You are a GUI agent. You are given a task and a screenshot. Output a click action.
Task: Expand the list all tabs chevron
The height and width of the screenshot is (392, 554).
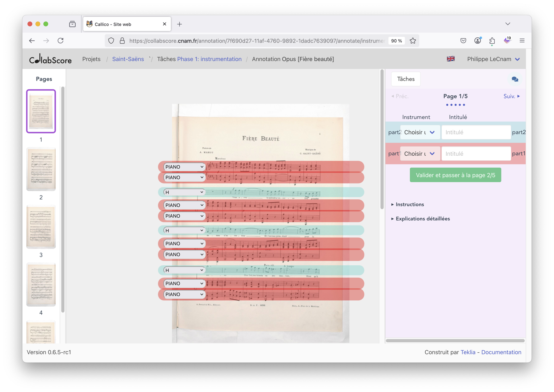point(508,24)
